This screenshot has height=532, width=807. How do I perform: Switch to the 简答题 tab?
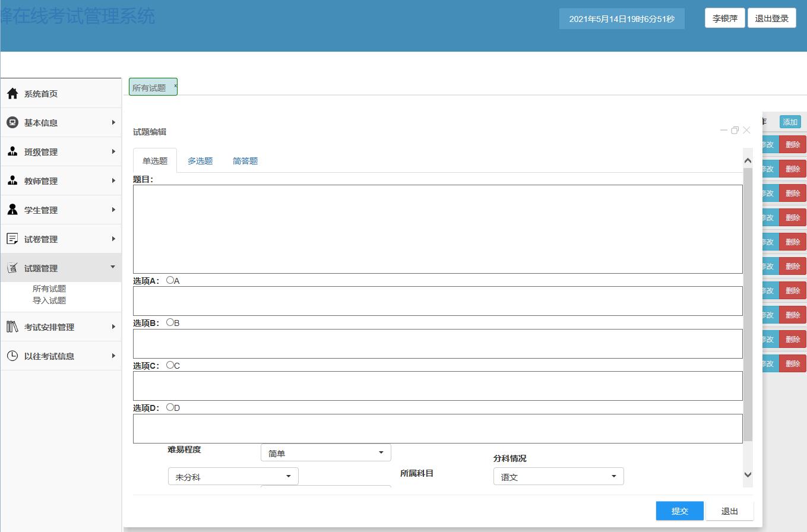coord(245,161)
